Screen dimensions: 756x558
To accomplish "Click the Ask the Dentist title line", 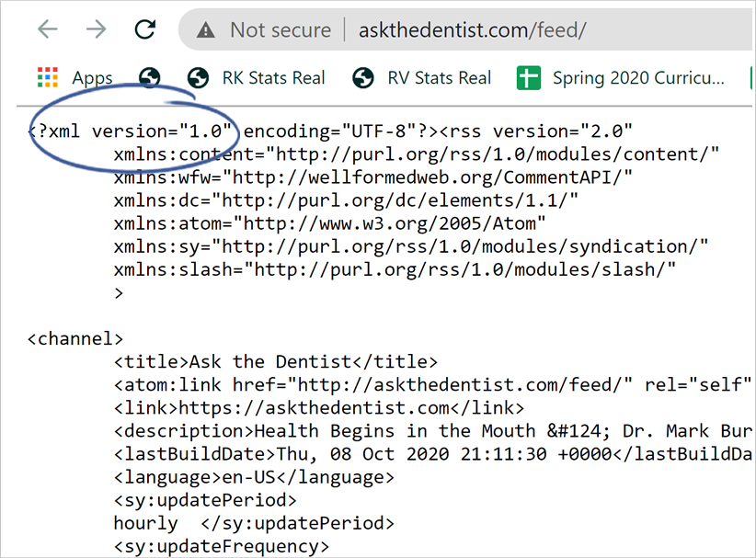I will tap(276, 362).
